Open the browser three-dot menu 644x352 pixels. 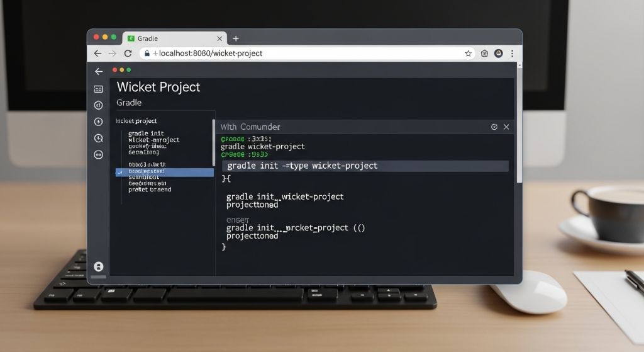(x=513, y=54)
